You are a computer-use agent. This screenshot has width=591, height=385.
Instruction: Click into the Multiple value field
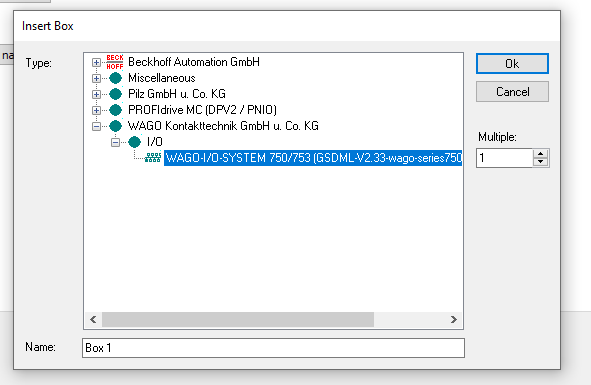point(505,158)
